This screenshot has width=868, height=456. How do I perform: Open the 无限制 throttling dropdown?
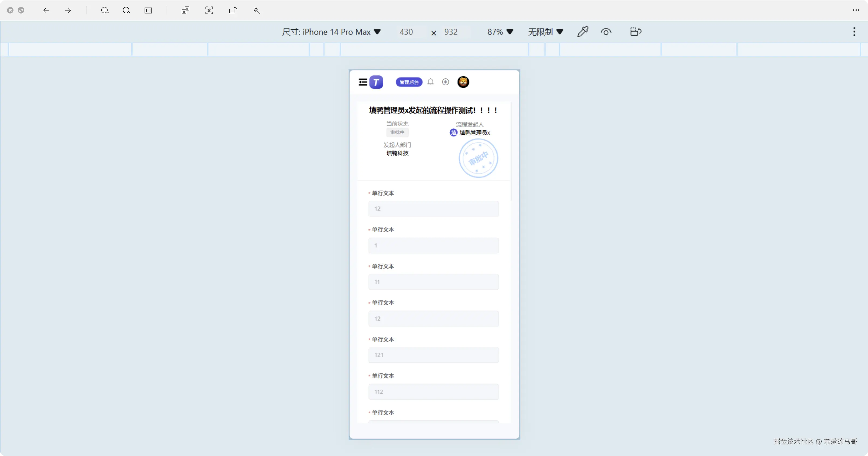(545, 32)
